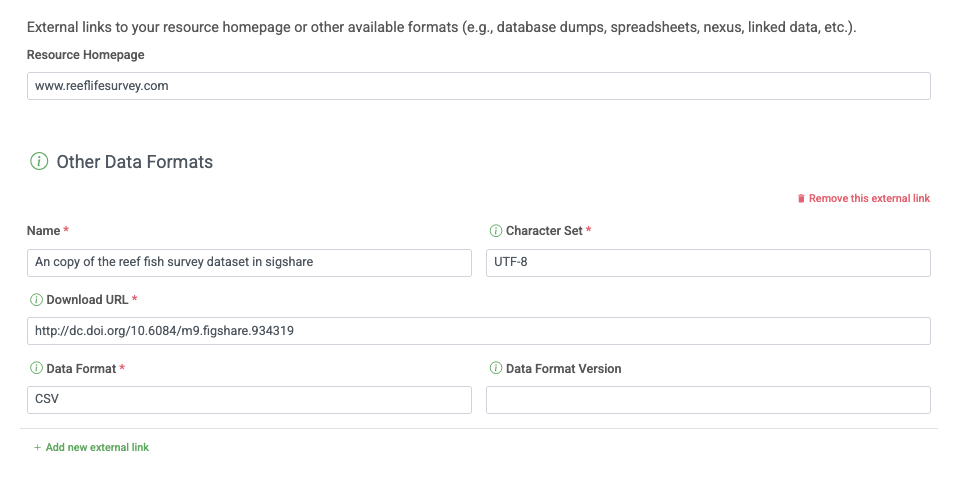Click the red trash icon

point(801,199)
